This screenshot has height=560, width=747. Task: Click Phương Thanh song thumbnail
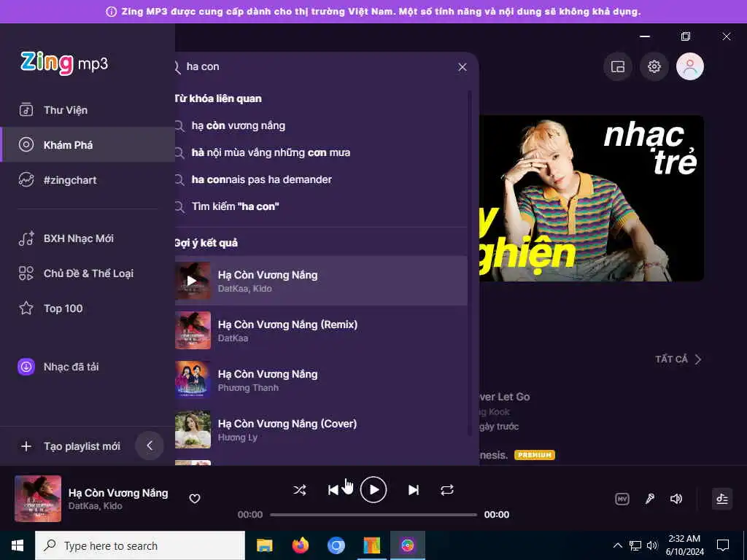point(193,380)
